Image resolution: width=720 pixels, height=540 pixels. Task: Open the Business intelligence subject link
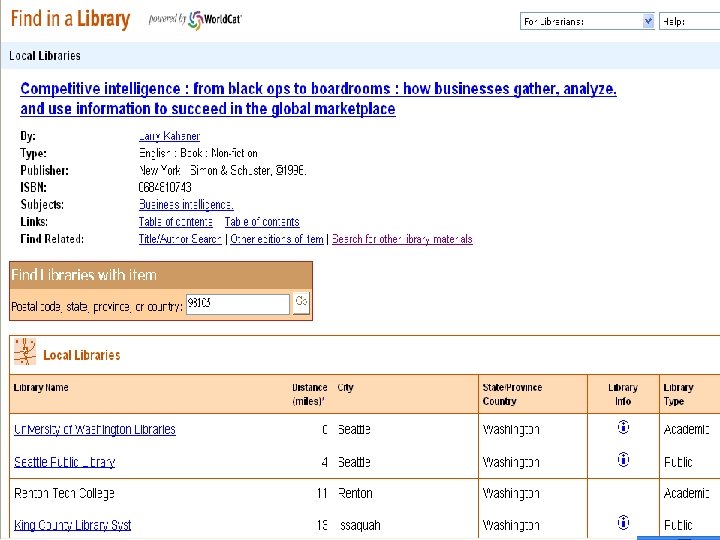pyautogui.click(x=186, y=204)
